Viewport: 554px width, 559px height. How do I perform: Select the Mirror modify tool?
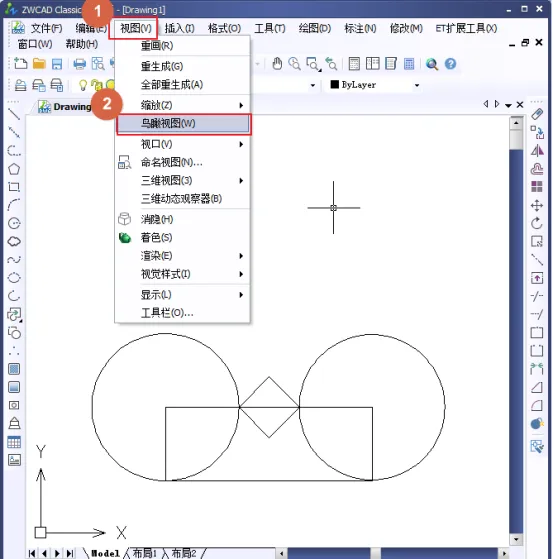(537, 151)
